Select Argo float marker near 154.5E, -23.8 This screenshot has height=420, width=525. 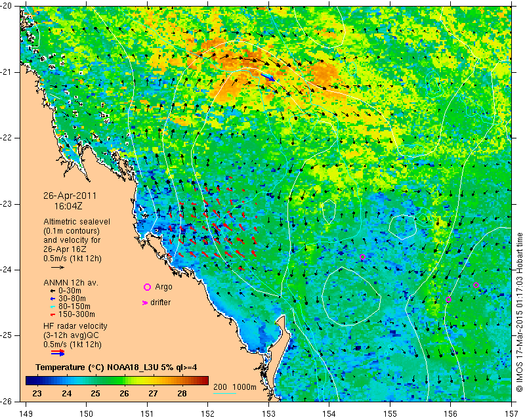point(362,257)
